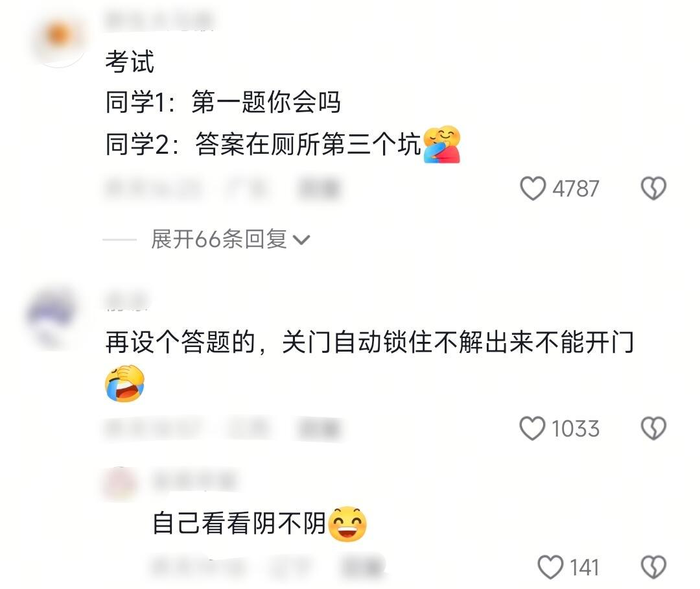Tap the hugging emoji after 第三个坑
The height and width of the screenshot is (589, 700).
coord(441,145)
